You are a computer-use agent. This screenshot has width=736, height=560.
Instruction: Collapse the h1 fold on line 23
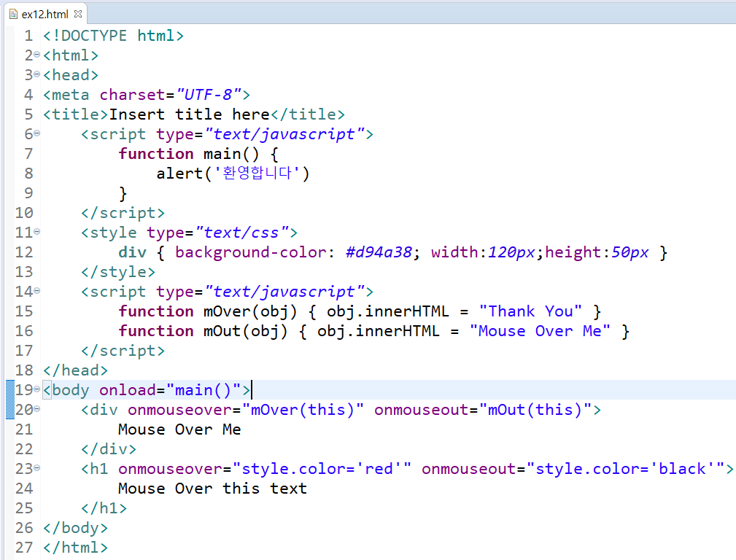pyautogui.click(x=37, y=468)
